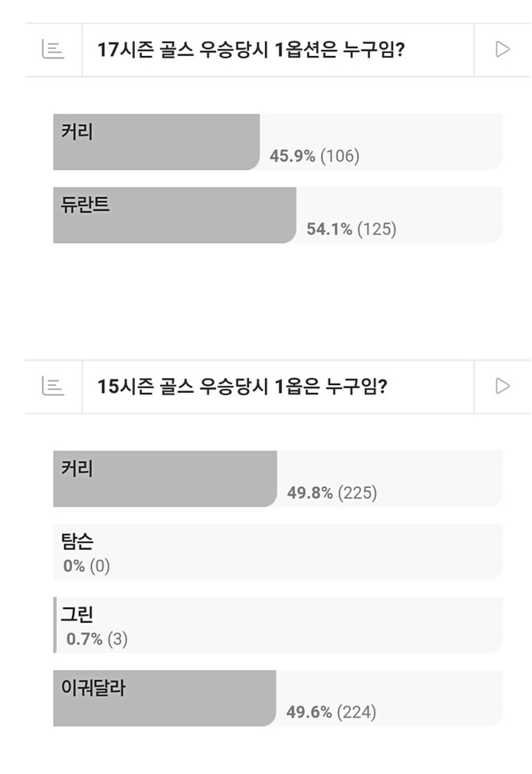
Task: Open the poll titled 15시즌 골스 우승당시 1옵은 누구임?
Action: coord(243,386)
